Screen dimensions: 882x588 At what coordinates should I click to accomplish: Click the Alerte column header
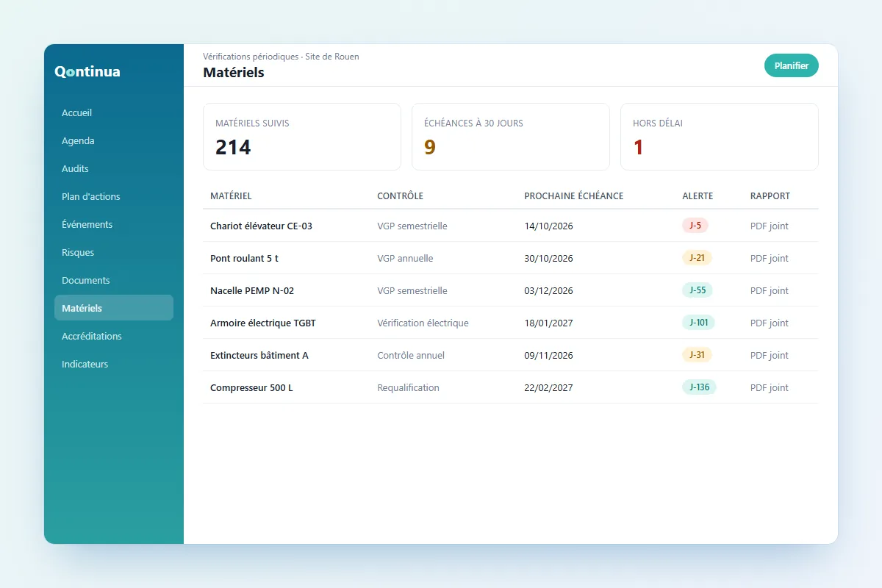(698, 196)
